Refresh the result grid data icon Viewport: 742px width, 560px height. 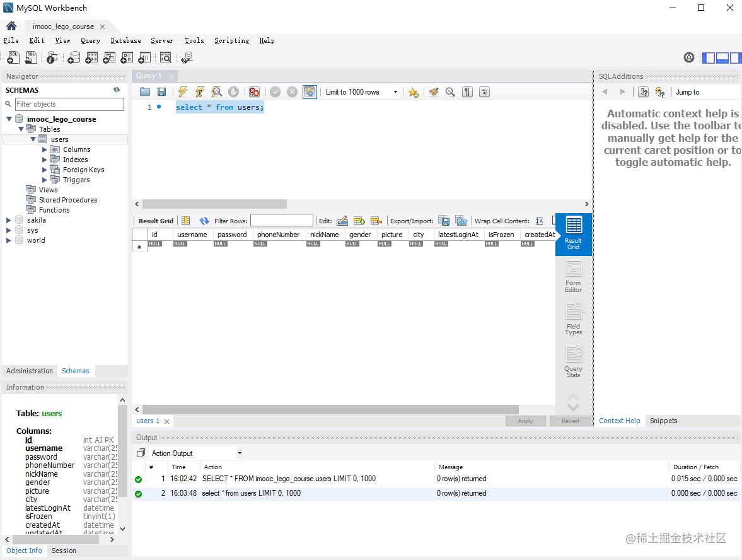[204, 221]
